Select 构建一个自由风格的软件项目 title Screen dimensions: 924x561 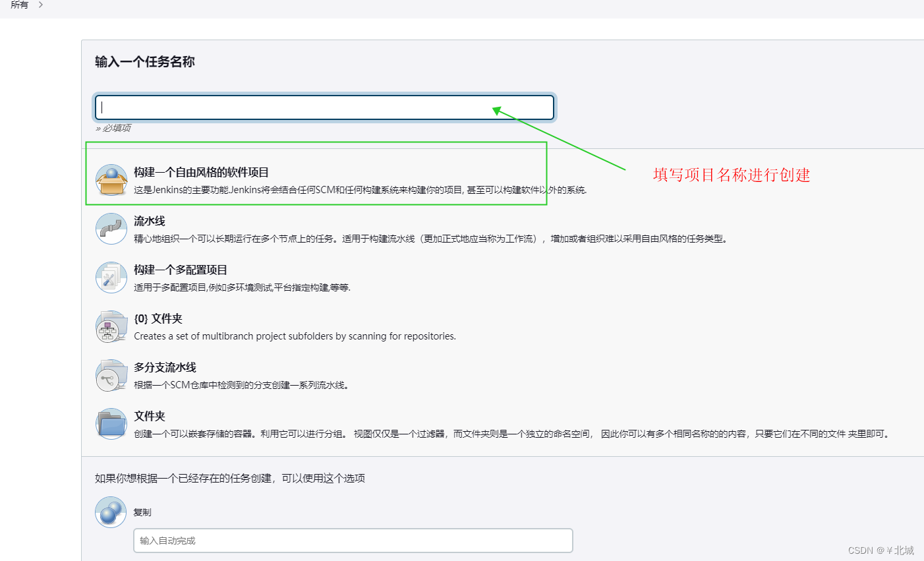click(x=202, y=172)
